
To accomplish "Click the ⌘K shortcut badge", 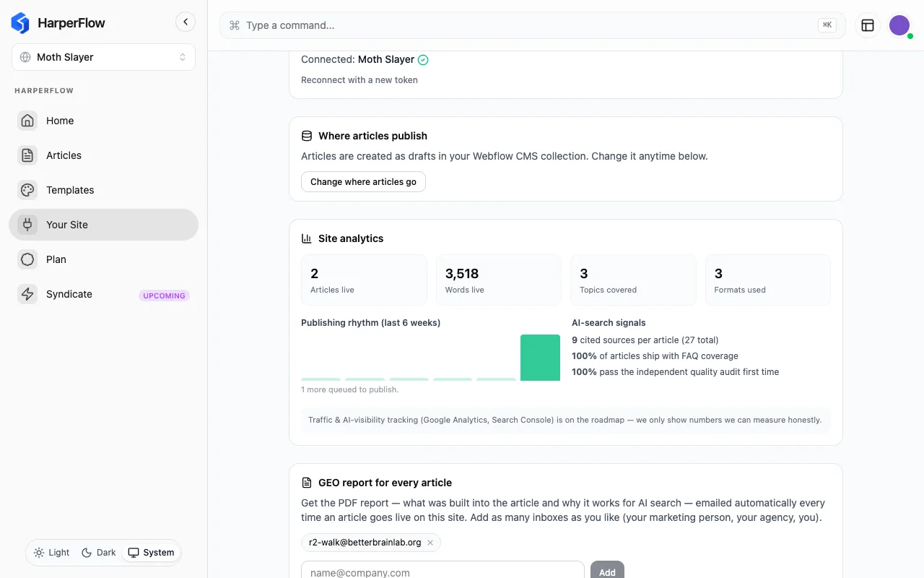I will click(827, 25).
